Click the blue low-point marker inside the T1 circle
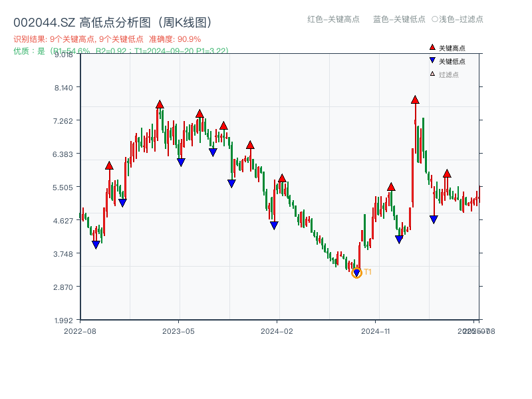 pos(356,273)
